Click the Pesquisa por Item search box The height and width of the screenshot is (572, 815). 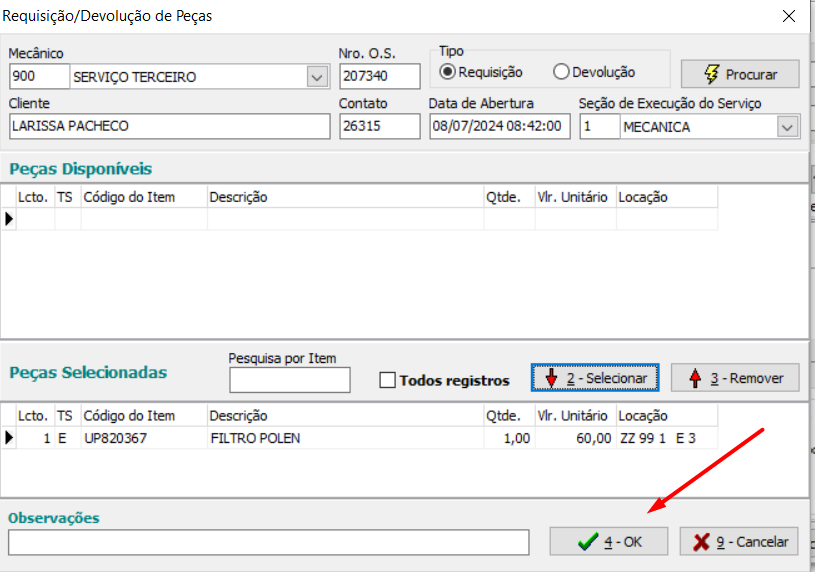click(x=290, y=380)
